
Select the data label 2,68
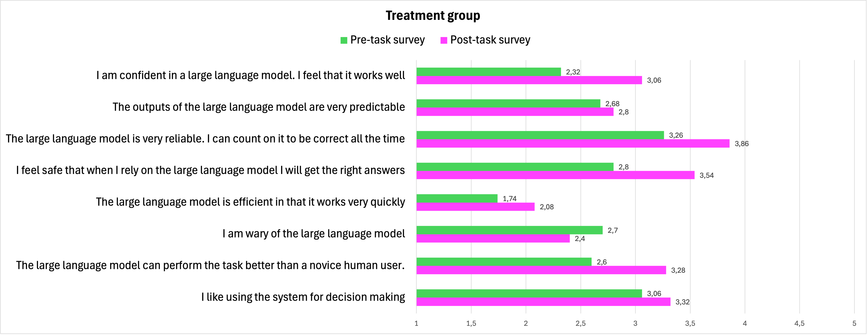pyautogui.click(x=612, y=104)
